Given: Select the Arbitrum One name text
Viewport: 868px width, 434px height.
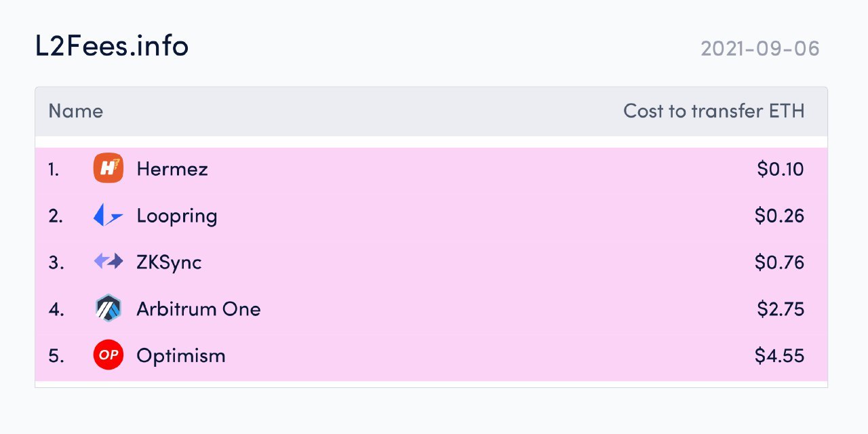Looking at the screenshot, I should pyautogui.click(x=199, y=309).
